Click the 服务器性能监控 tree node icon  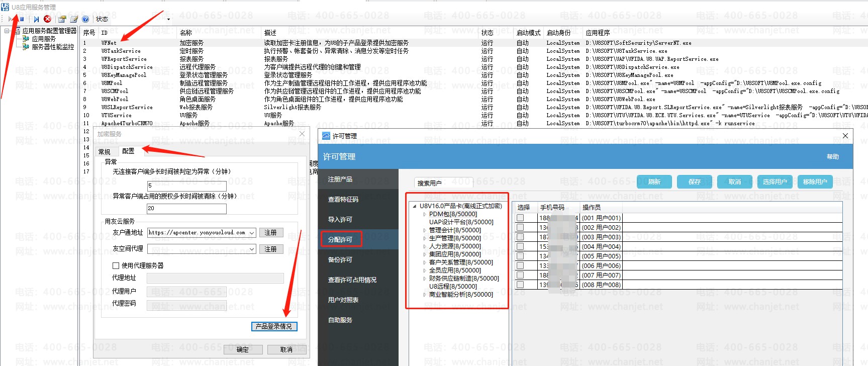[26, 47]
